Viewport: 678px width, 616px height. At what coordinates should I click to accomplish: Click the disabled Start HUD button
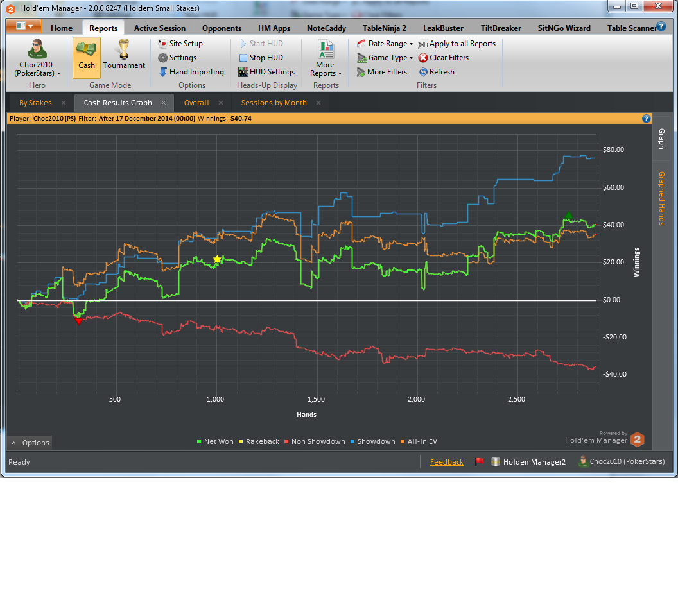pos(261,44)
